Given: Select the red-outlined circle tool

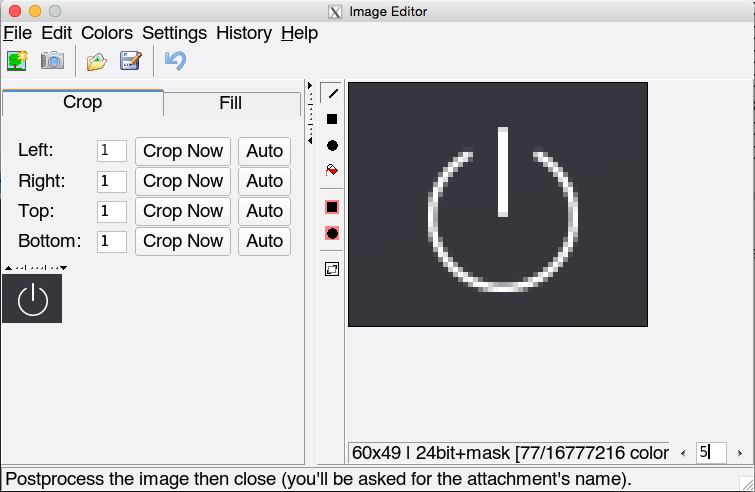Looking at the screenshot, I should pos(332,232).
